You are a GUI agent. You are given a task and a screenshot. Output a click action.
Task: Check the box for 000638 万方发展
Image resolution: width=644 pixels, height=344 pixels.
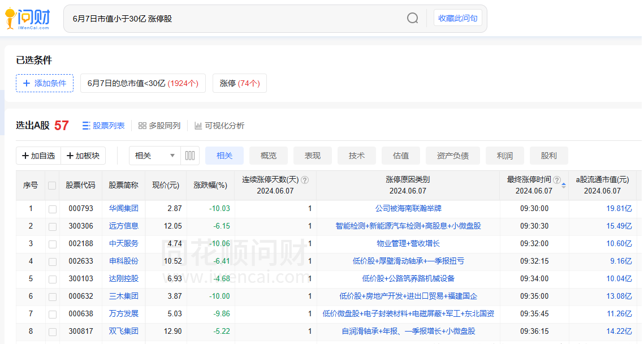pos(53,315)
